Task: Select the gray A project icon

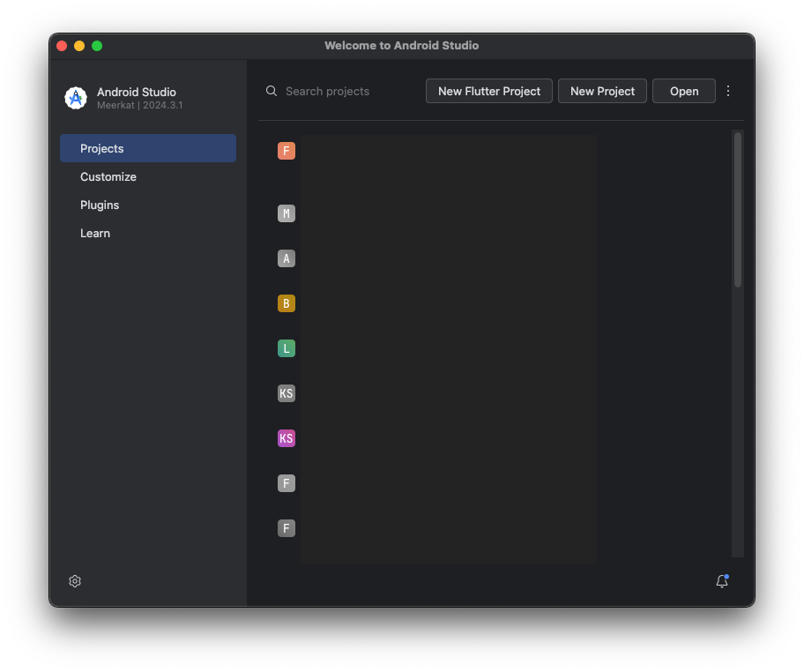Action: (x=287, y=258)
